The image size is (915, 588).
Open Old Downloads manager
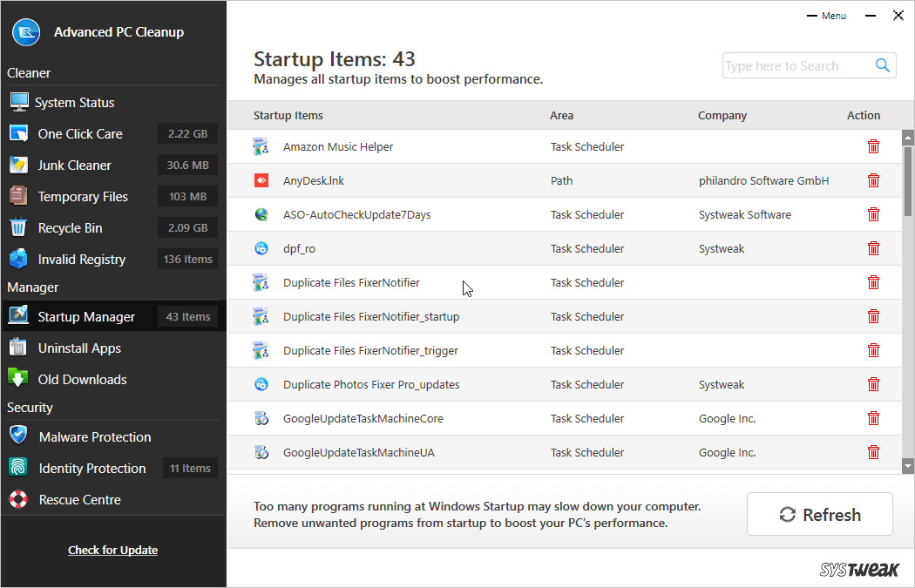82,379
